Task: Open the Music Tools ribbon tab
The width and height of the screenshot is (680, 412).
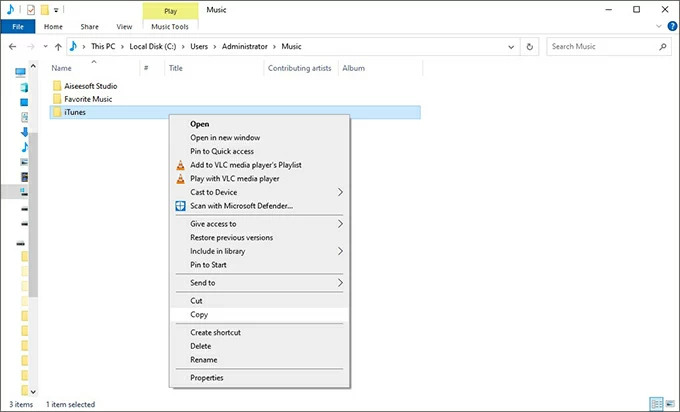Action: 171,27
